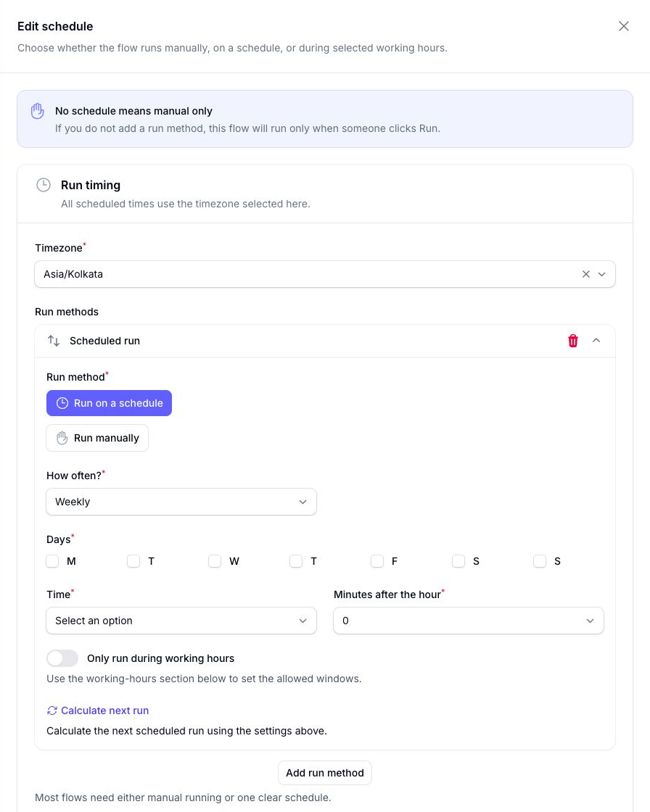Screen dimensions: 650x812
Task: Check the Monday checkbox
Action: (52, 561)
